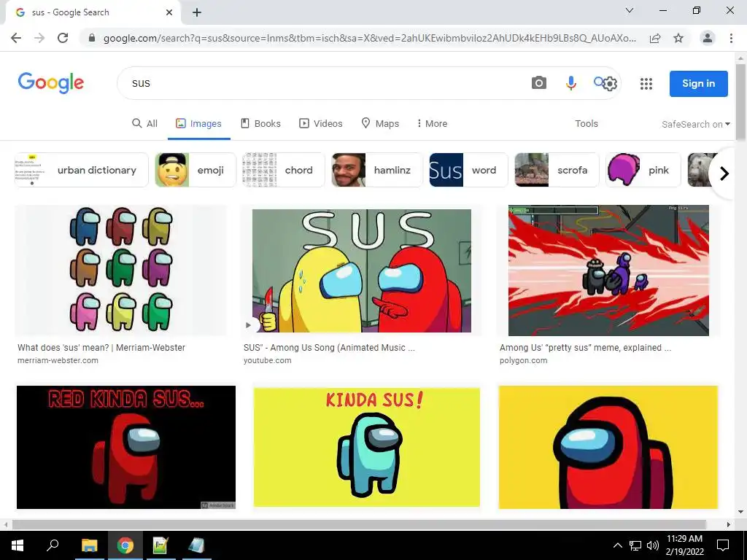
Task: Select the 'hamlinz' suggestion chip
Action: click(377, 170)
